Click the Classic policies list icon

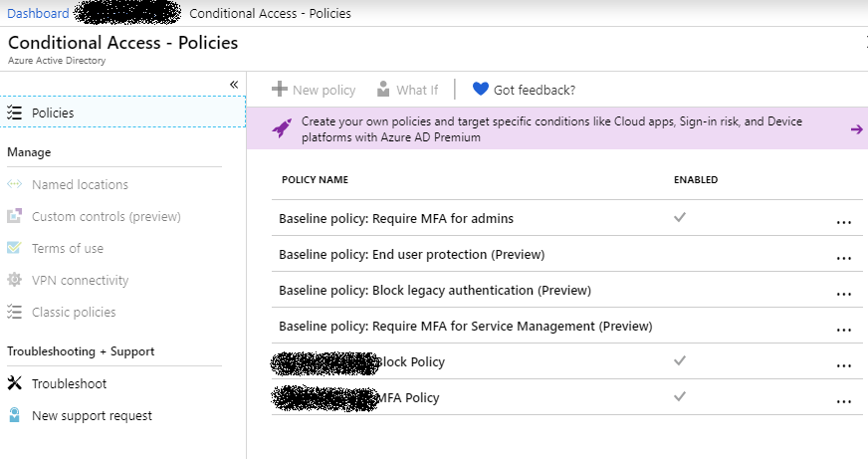click(14, 312)
